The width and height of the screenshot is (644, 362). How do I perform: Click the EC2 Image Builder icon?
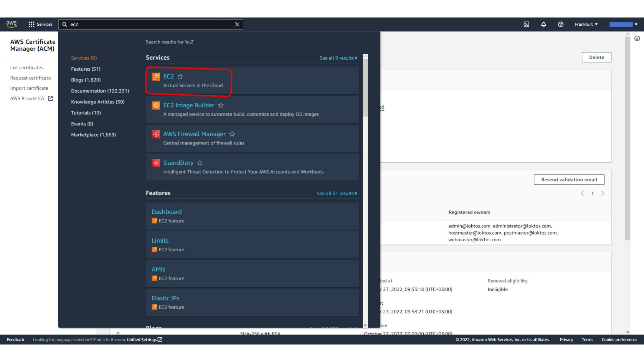coord(156,105)
